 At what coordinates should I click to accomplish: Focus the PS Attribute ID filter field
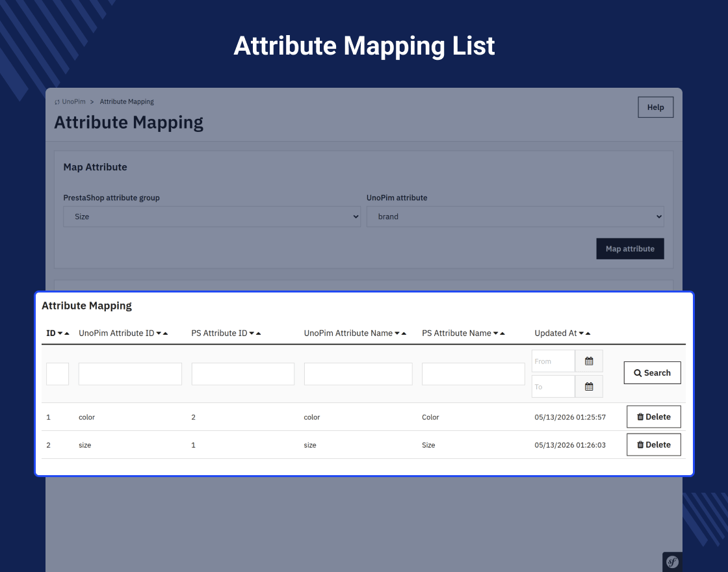(243, 374)
